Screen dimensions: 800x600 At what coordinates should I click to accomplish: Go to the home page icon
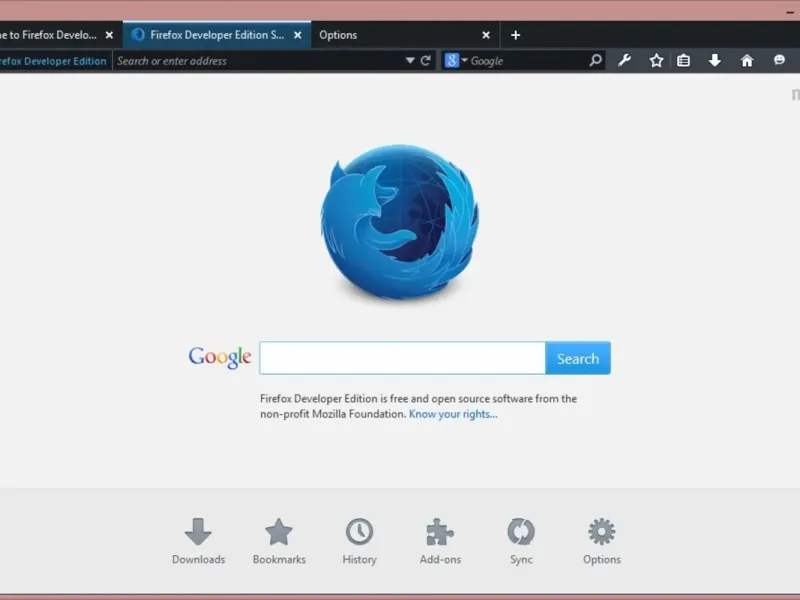pyautogui.click(x=747, y=61)
